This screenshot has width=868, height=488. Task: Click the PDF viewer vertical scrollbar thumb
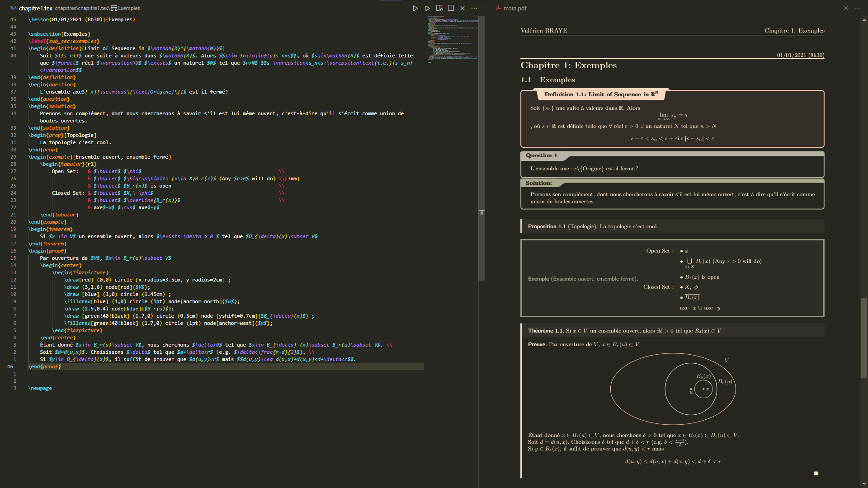864,338
